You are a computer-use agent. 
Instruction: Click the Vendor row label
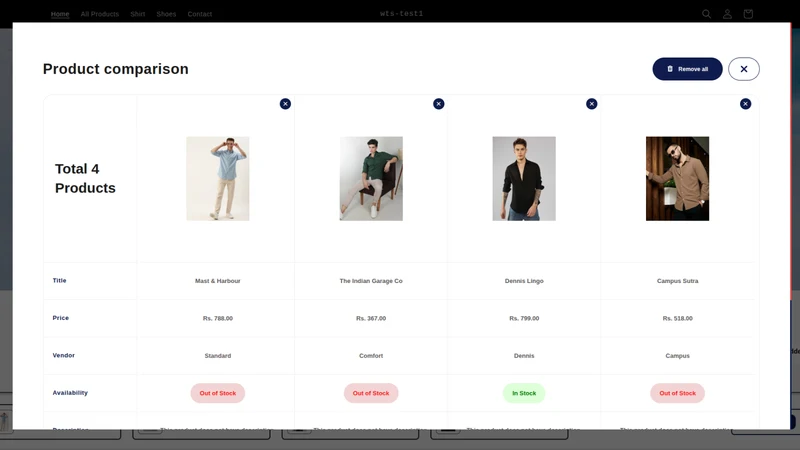tap(63, 355)
